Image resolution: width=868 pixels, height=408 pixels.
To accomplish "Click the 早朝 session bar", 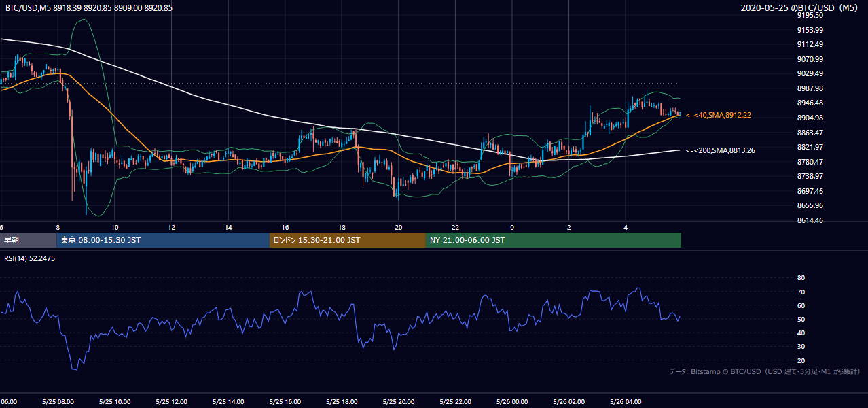I will (x=29, y=240).
